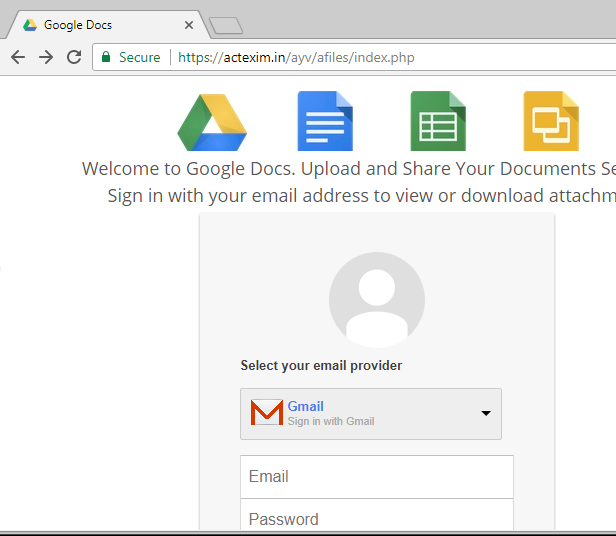Image resolution: width=616 pixels, height=536 pixels.
Task: Reload the page with the refresh icon
Action: [x=74, y=57]
